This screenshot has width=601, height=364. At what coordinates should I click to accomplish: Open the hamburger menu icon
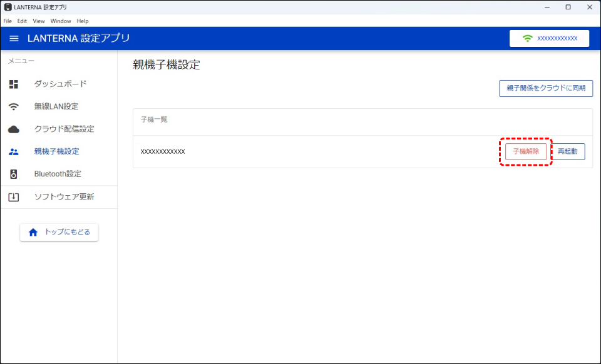(14, 39)
